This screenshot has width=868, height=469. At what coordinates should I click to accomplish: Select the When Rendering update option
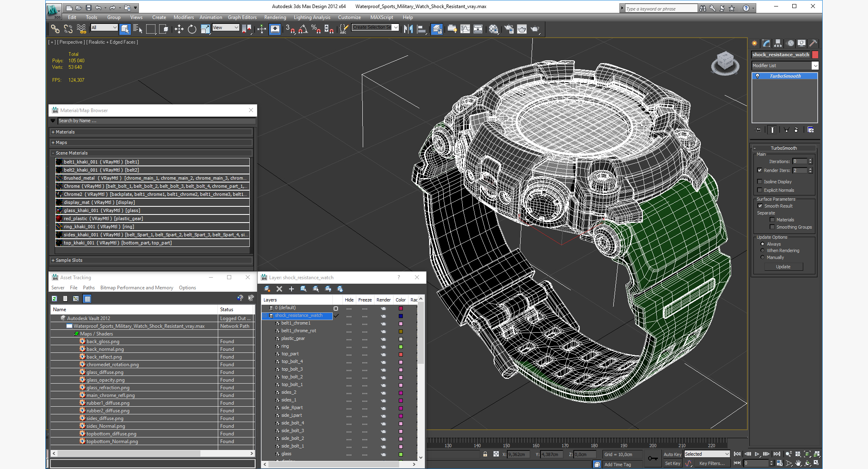pyautogui.click(x=762, y=250)
